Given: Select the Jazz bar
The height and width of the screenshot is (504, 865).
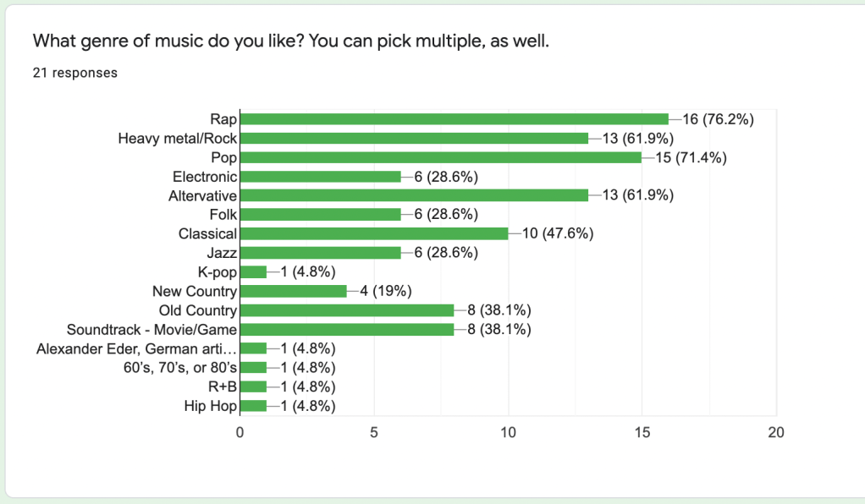Looking at the screenshot, I should click(x=321, y=253).
